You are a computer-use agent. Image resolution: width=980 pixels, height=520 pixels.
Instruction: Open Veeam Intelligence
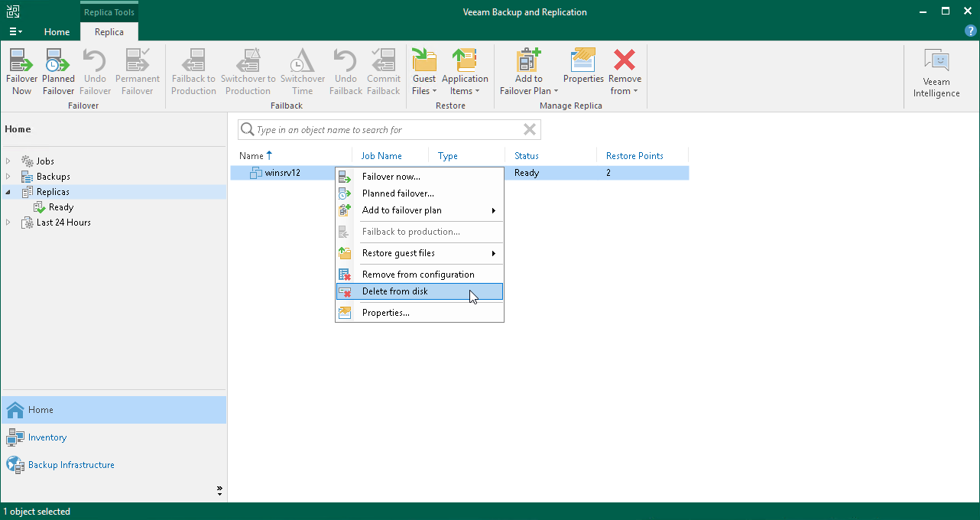936,73
